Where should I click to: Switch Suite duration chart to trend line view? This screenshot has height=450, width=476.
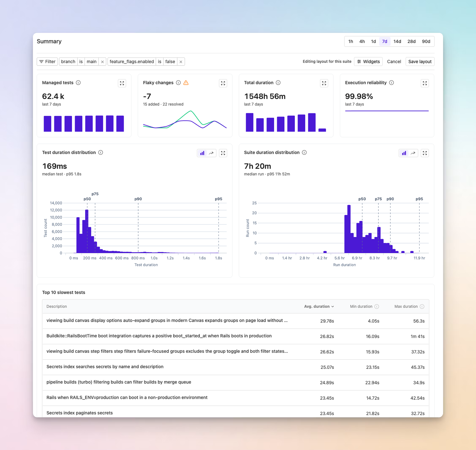[413, 153]
